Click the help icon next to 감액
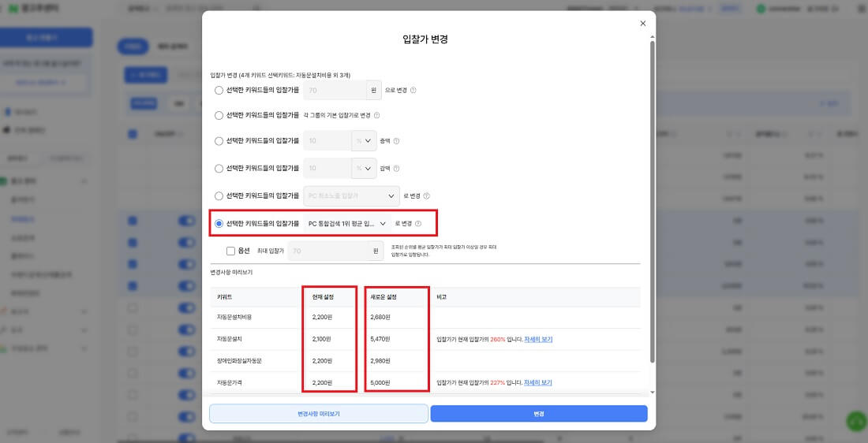The height and width of the screenshot is (443, 868). [396, 168]
